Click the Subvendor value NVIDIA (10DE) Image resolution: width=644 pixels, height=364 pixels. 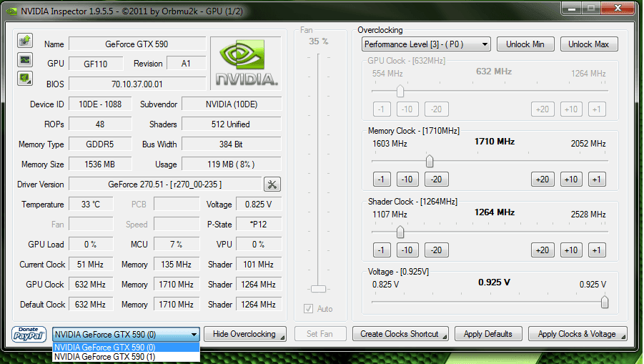point(232,104)
